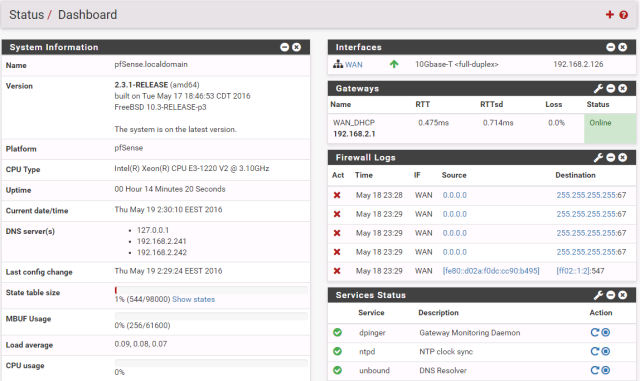The image size is (640, 381).
Task: Click the RTT value 0.475ms
Action: (x=433, y=123)
